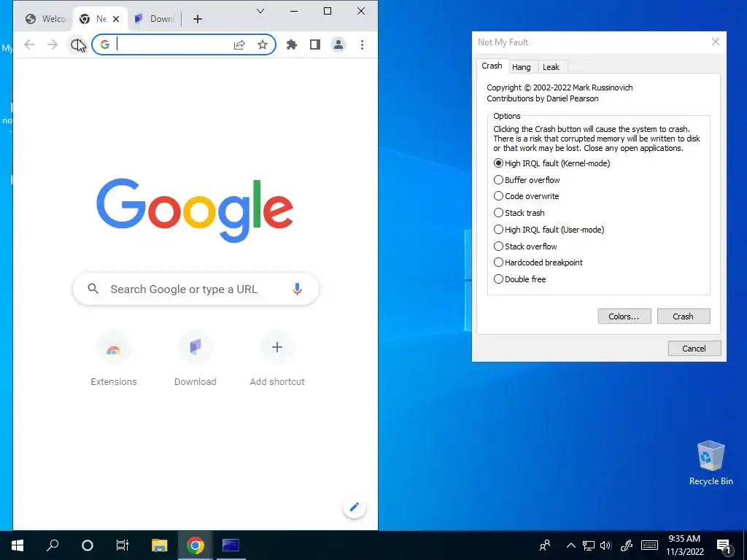The width and height of the screenshot is (747, 560).
Task: Open the Windows Start menu
Action: click(18, 545)
